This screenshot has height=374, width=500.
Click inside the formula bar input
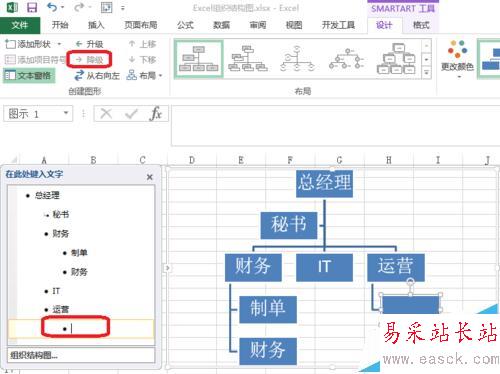pyautogui.click(x=335, y=126)
